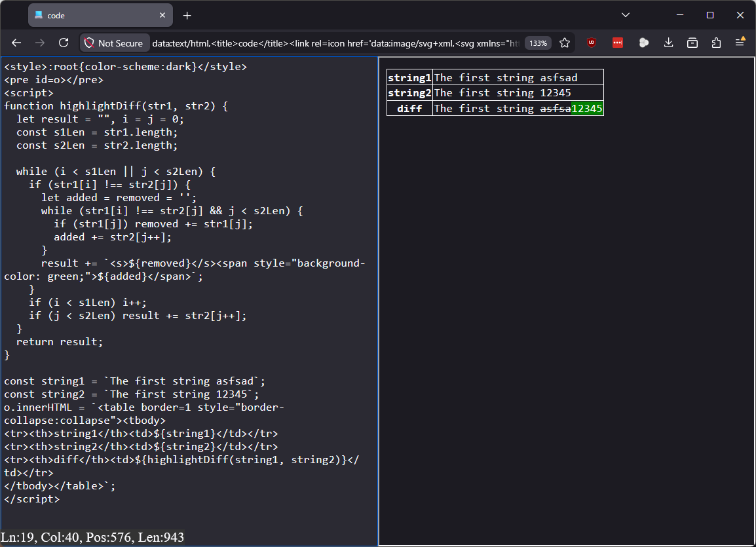Open the red password manager extension icon
Screen dimensions: 756x547
coord(618,43)
